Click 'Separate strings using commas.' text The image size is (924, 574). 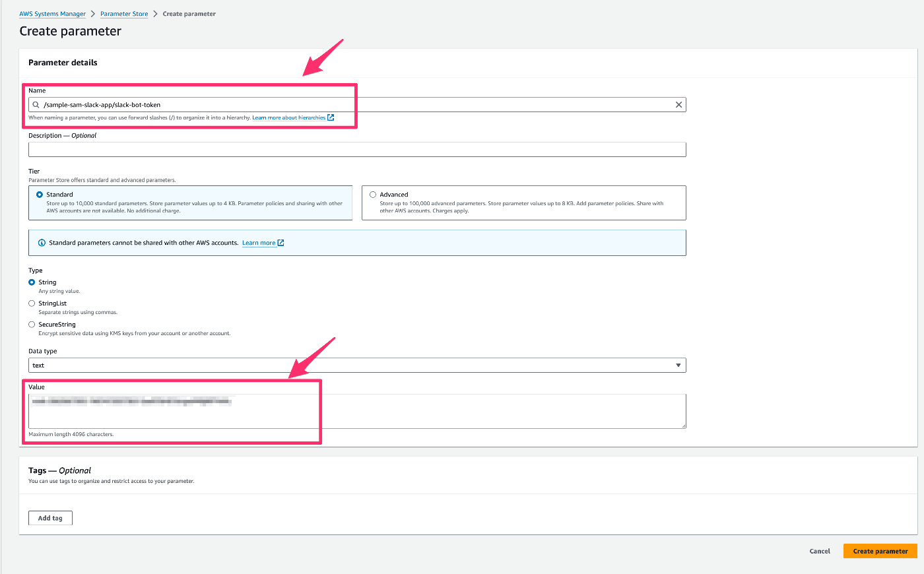coord(78,312)
